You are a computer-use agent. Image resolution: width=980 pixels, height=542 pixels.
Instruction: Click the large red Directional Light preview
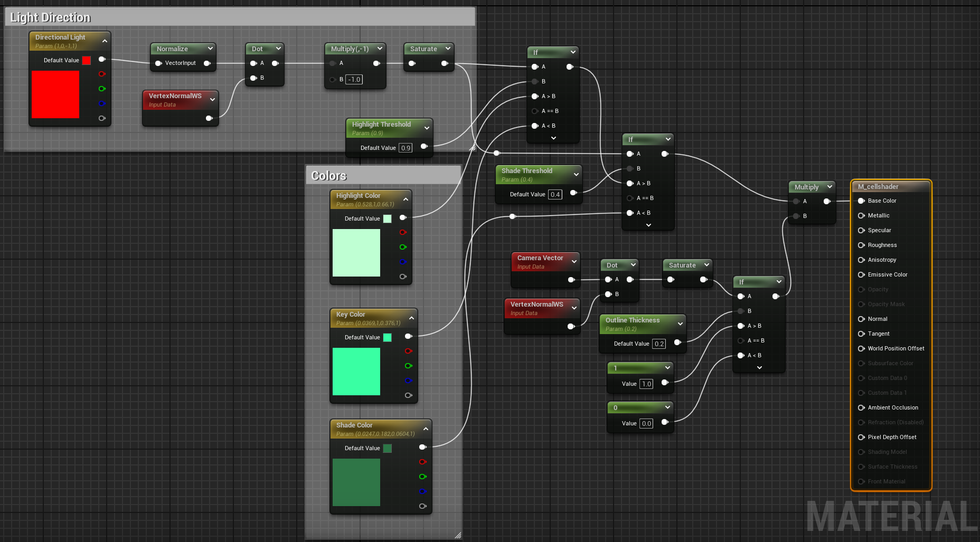55,94
